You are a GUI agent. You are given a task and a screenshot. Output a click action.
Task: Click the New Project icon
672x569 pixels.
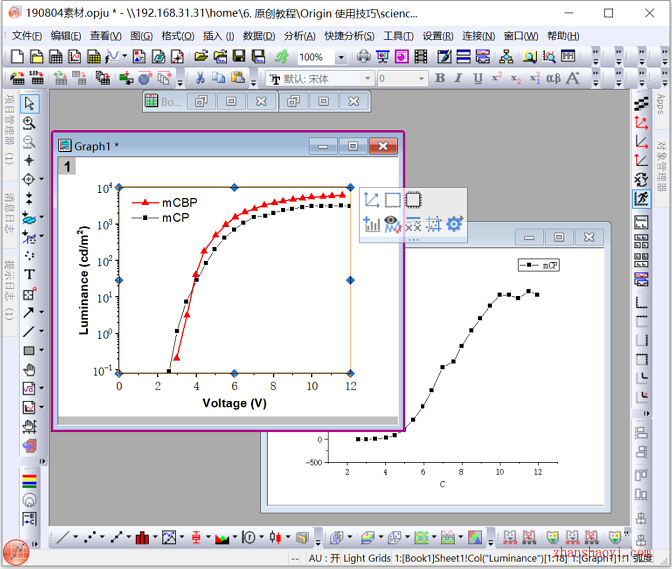[18, 57]
